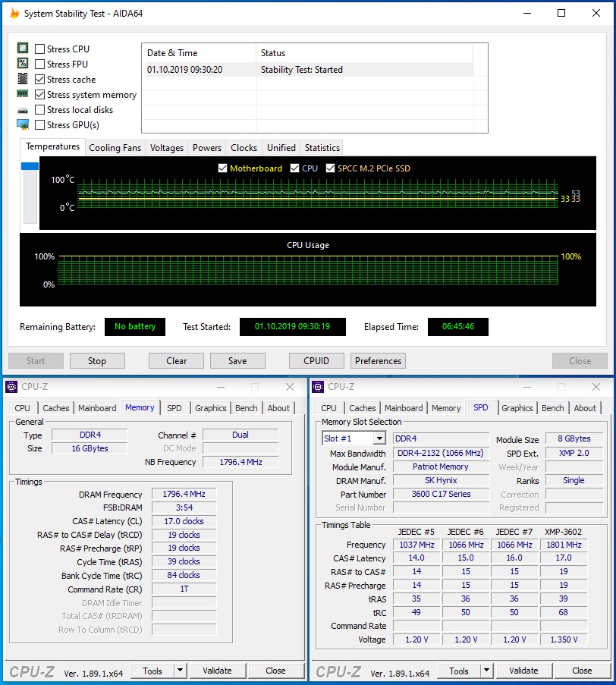This screenshot has width=616, height=685.
Task: Click Close button in the right CPU-Z window
Action: tap(582, 671)
